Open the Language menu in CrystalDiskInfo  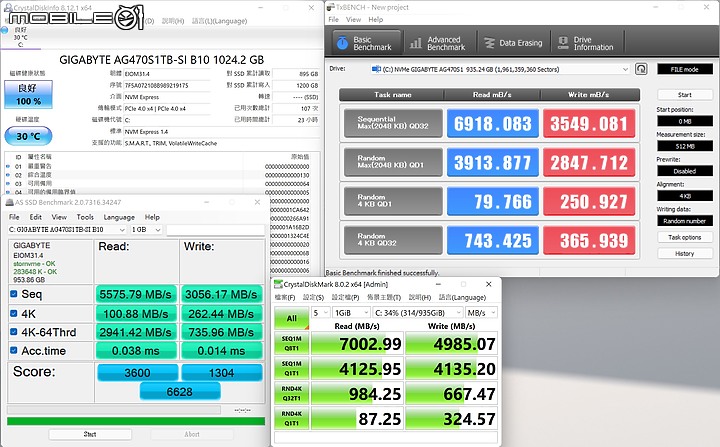[219, 21]
